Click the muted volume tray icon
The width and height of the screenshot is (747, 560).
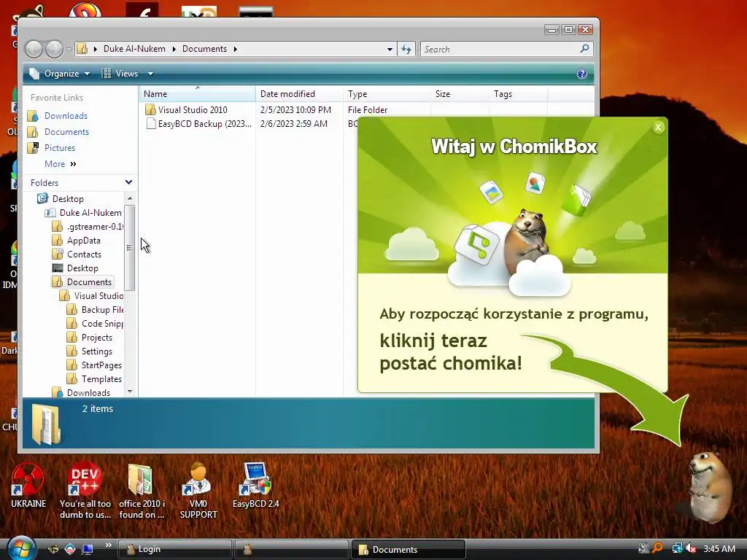pyautogui.click(x=691, y=548)
